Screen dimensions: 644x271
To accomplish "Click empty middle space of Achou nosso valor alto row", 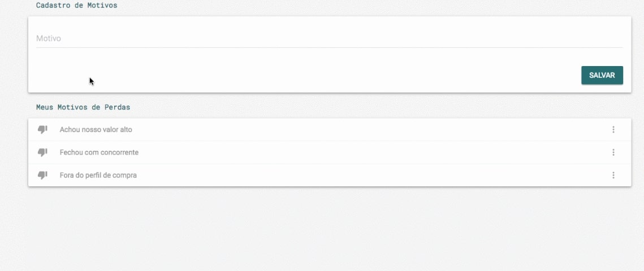I will pyautogui.click(x=370, y=129).
